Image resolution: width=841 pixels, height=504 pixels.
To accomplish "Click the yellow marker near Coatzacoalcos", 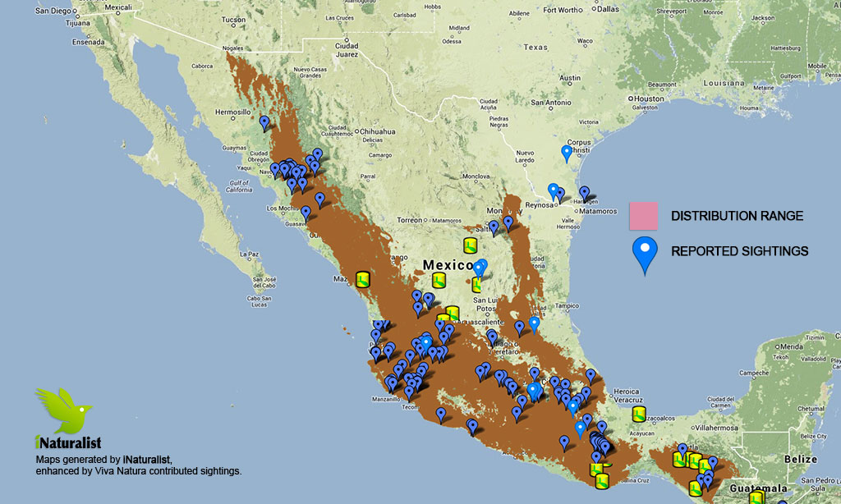I will (x=639, y=414).
